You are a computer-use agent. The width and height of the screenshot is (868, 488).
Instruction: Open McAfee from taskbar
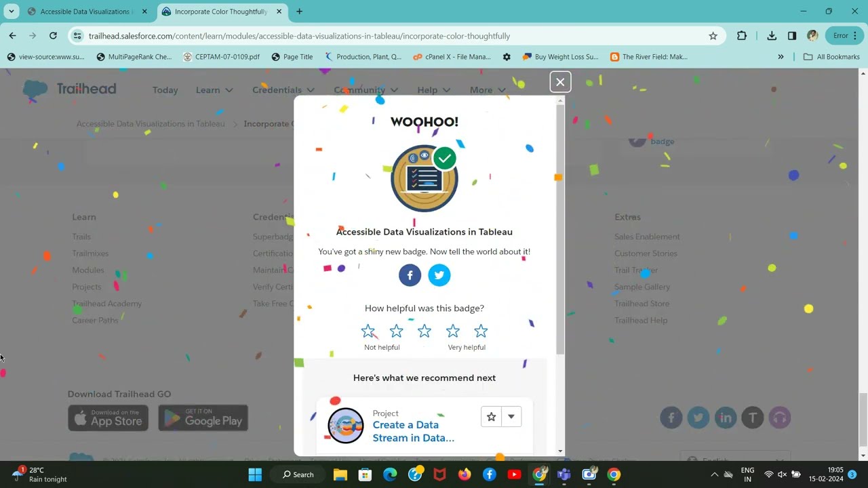439,474
